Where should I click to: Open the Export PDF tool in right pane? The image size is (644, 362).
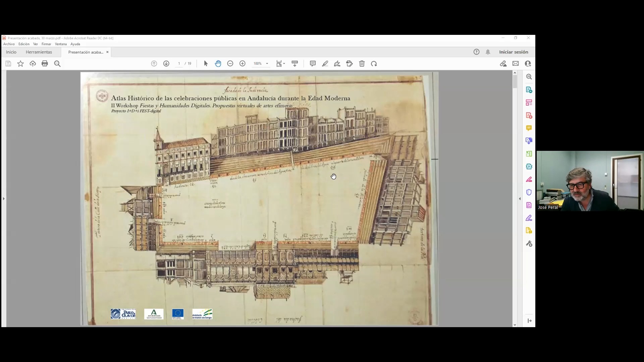529,90
